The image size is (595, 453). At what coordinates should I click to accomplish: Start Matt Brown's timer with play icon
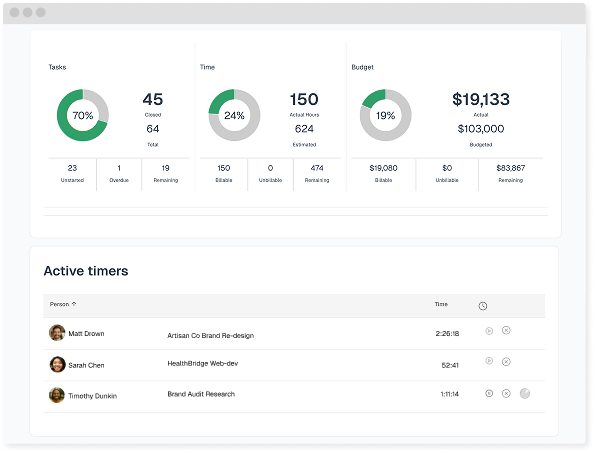pyautogui.click(x=489, y=331)
